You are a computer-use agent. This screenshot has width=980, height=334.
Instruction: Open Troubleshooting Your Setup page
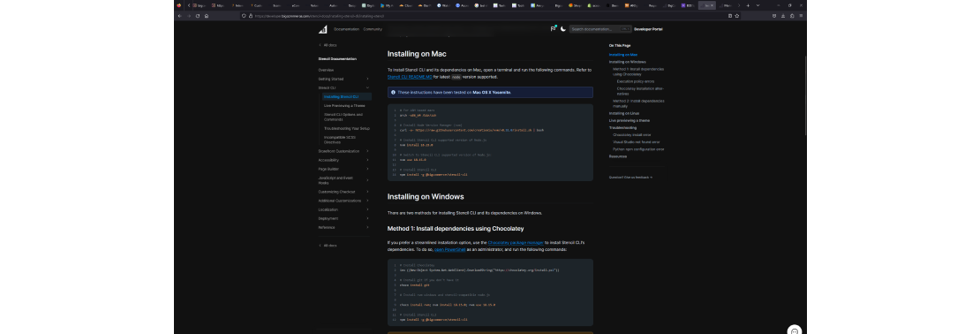(347, 128)
